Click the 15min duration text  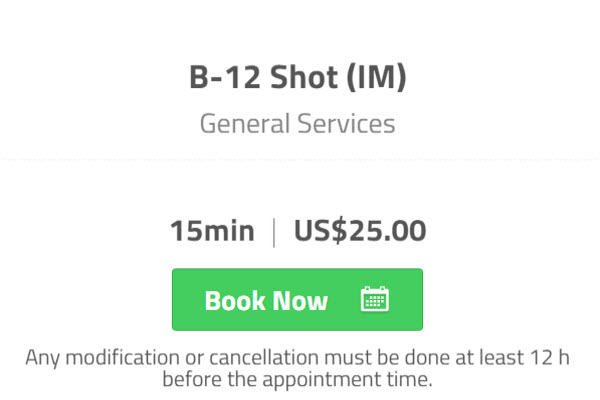[x=212, y=231]
